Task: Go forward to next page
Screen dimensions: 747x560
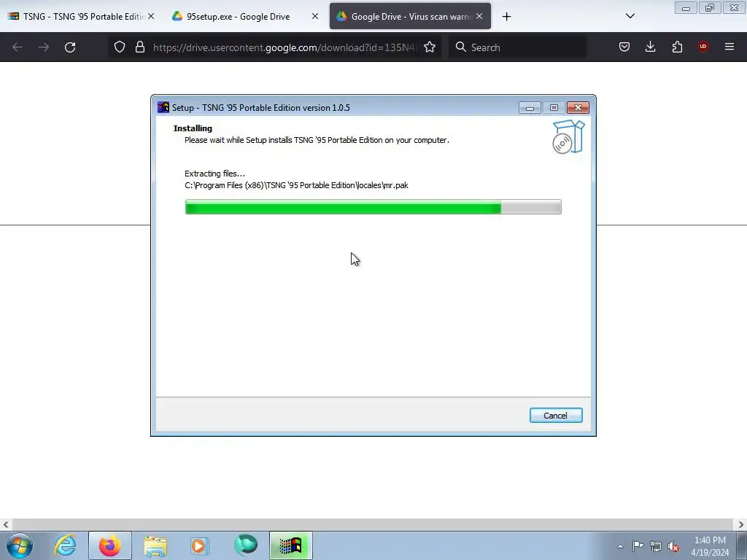Action: pos(44,47)
